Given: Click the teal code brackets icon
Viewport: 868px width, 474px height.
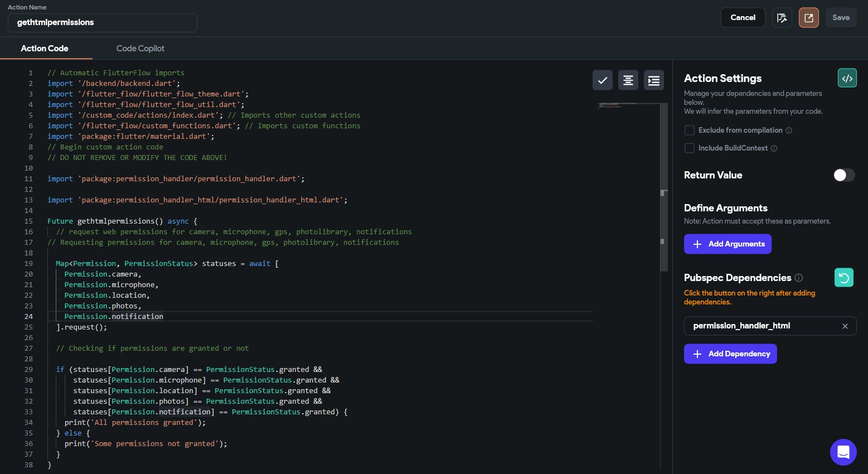Looking at the screenshot, I should [x=847, y=78].
